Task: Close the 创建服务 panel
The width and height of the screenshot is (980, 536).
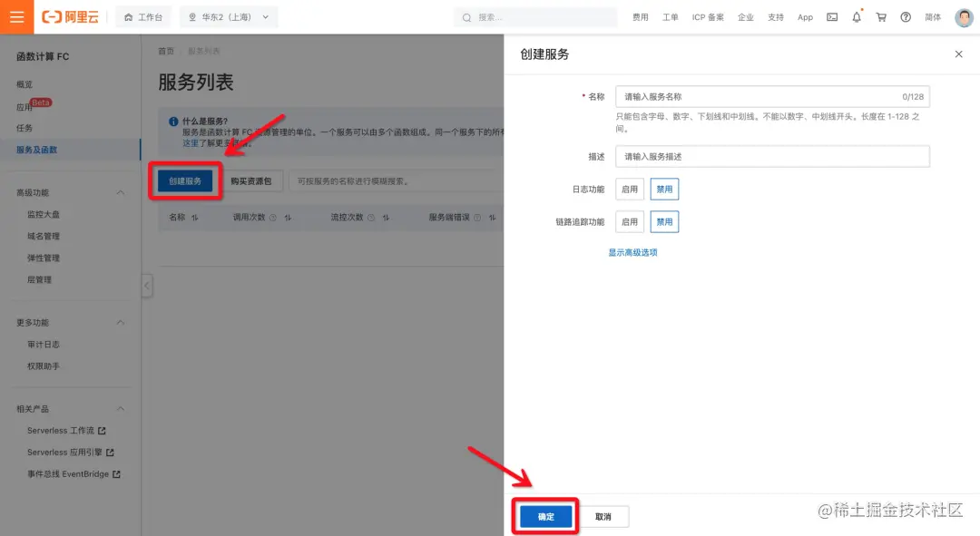Action: [959, 54]
